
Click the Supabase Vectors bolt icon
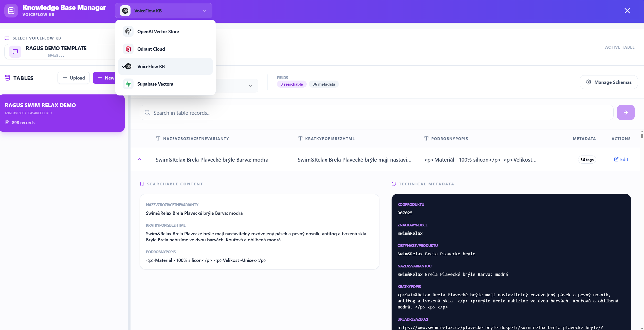coord(128,84)
